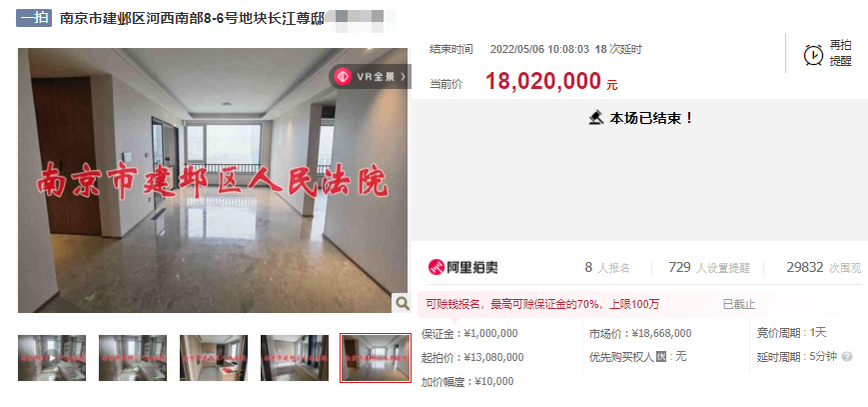868x407 pixels.
Task: Click the 729 人设置提醒 count
Action: [709, 268]
